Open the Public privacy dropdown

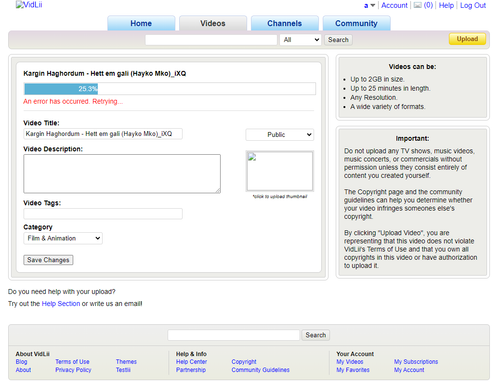(280, 135)
